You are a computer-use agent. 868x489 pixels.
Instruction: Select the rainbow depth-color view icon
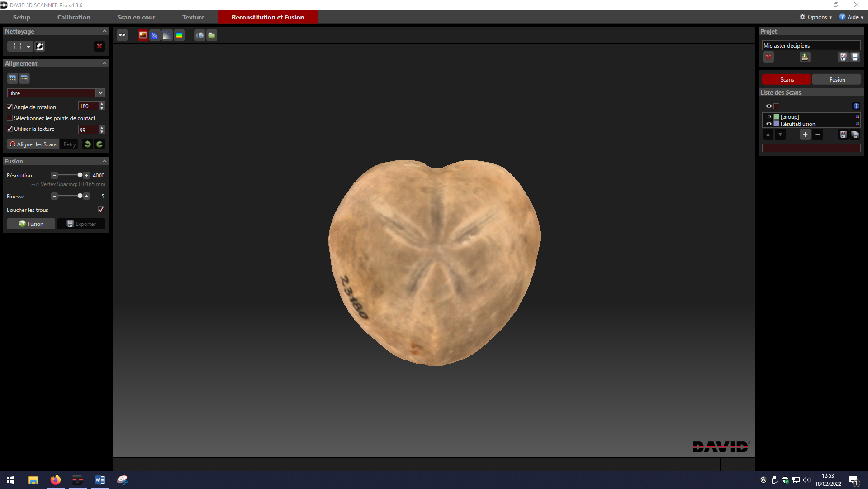[x=179, y=35]
